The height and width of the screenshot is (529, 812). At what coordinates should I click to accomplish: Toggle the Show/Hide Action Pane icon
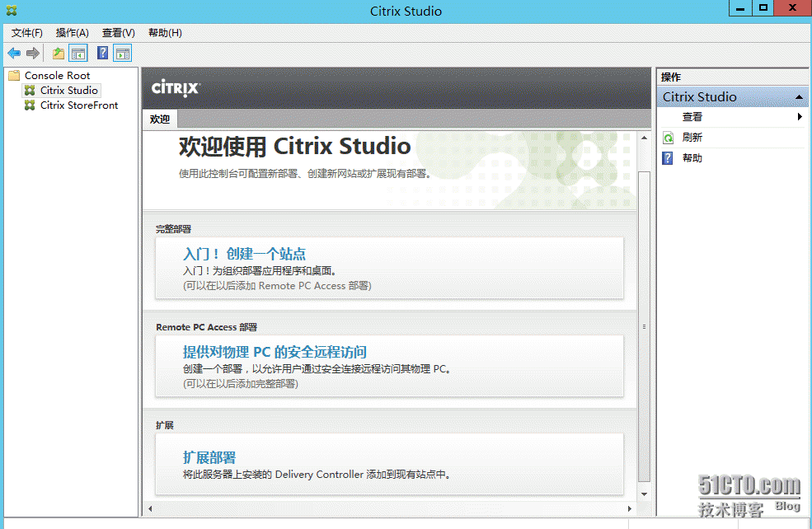coord(123,53)
